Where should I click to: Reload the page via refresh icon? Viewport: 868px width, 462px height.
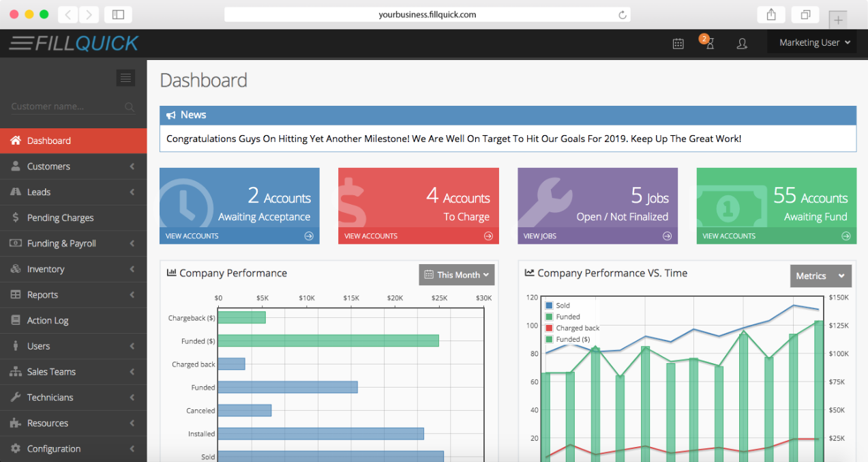tap(622, 14)
